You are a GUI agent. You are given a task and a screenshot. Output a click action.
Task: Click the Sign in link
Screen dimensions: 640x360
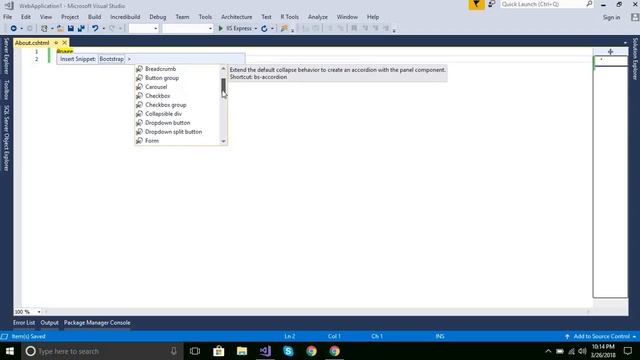(x=611, y=18)
